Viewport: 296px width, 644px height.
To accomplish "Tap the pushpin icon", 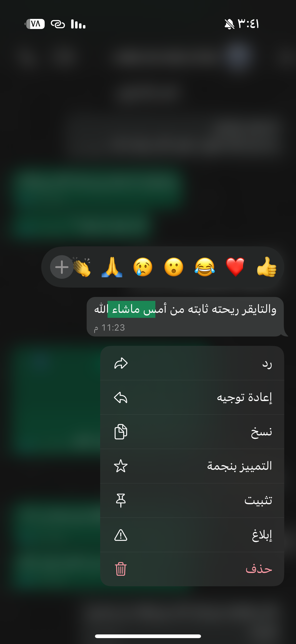I will tap(121, 501).
